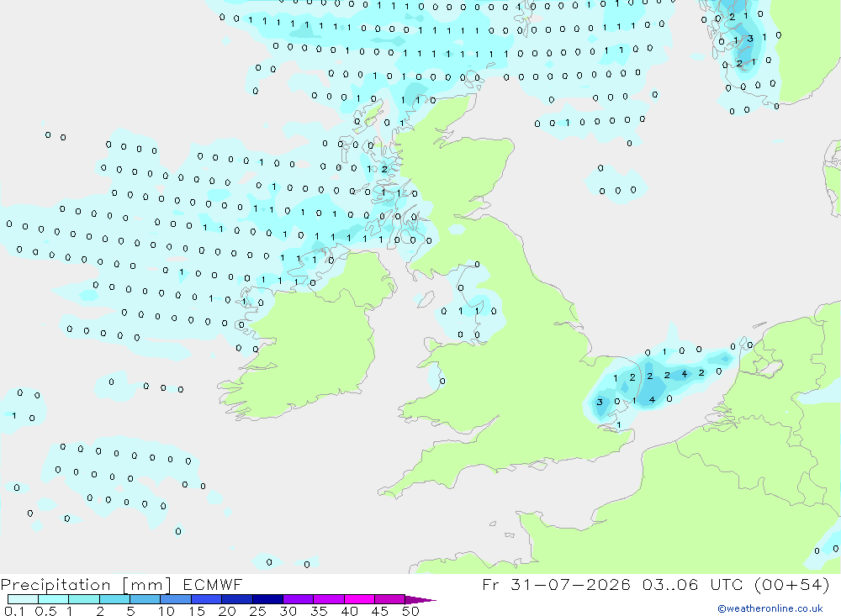The height and width of the screenshot is (616, 841).
Task: Click the legend label "40"
Action: [349, 611]
